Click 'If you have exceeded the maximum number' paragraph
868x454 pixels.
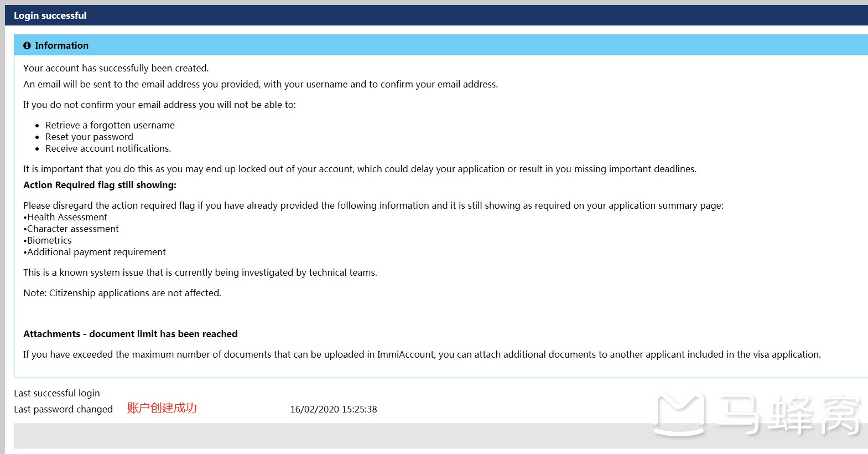pos(422,354)
